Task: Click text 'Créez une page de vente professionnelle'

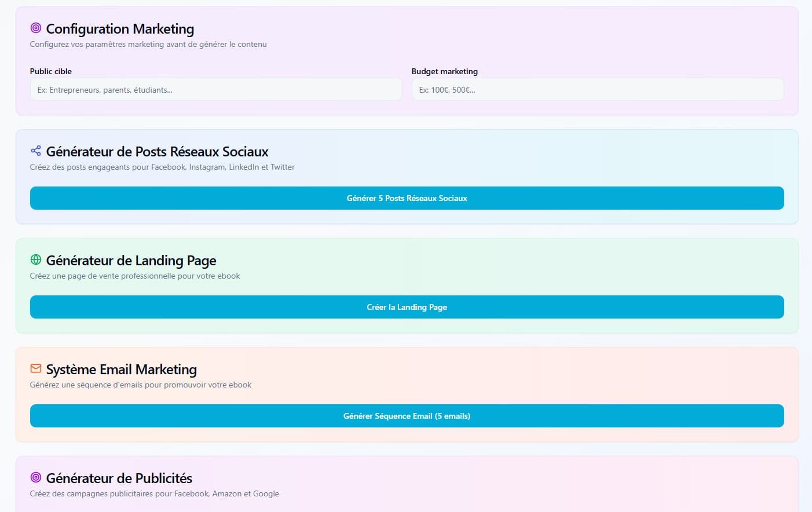Action: click(103, 276)
